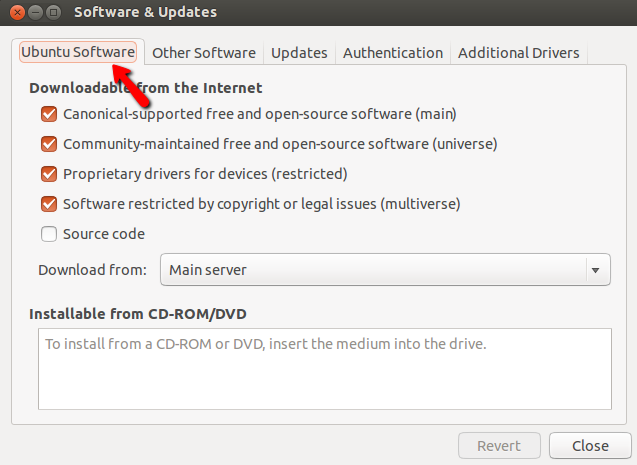Click the dropdown arrow on Download from
The image size is (637, 465).
[x=596, y=270]
